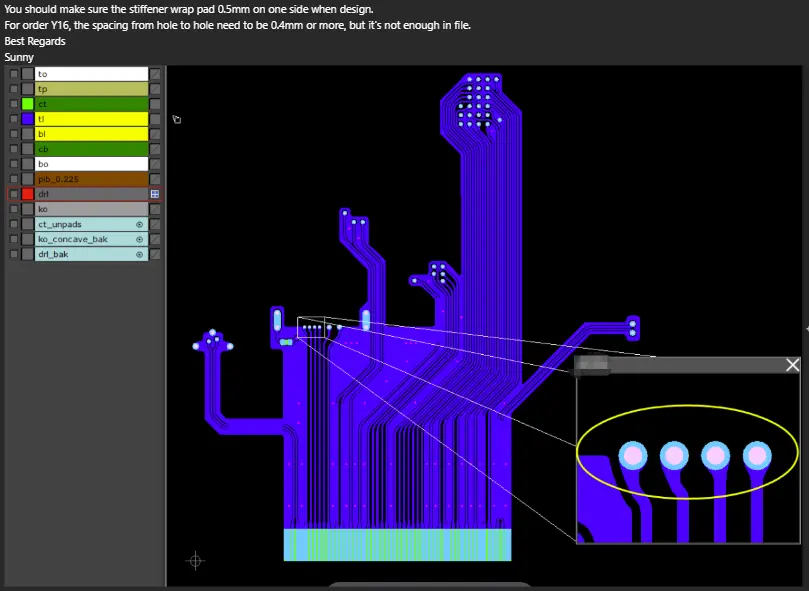
Task: Select the 'bl' layer name row
Action: click(x=91, y=134)
